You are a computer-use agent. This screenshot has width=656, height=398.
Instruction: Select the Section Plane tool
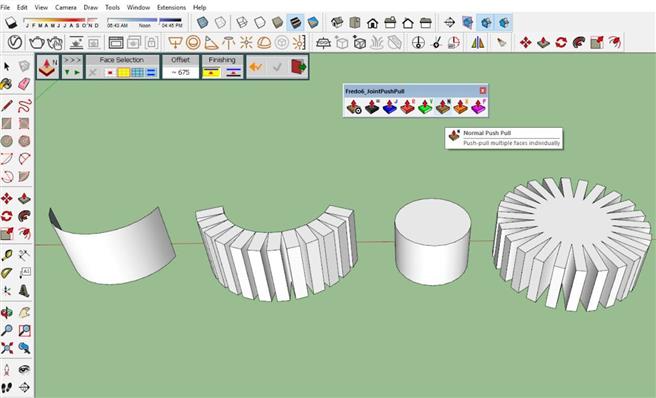click(x=449, y=22)
